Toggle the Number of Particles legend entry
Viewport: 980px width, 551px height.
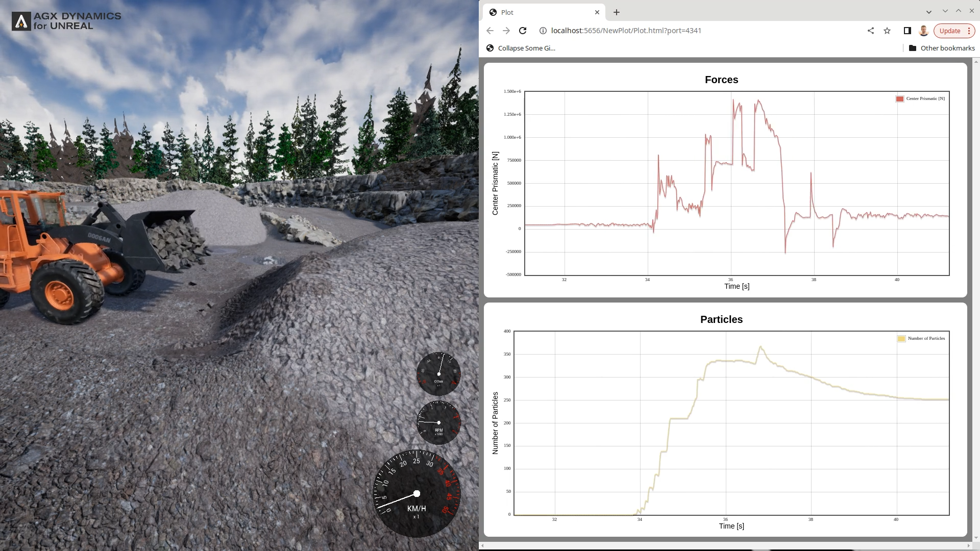925,338
